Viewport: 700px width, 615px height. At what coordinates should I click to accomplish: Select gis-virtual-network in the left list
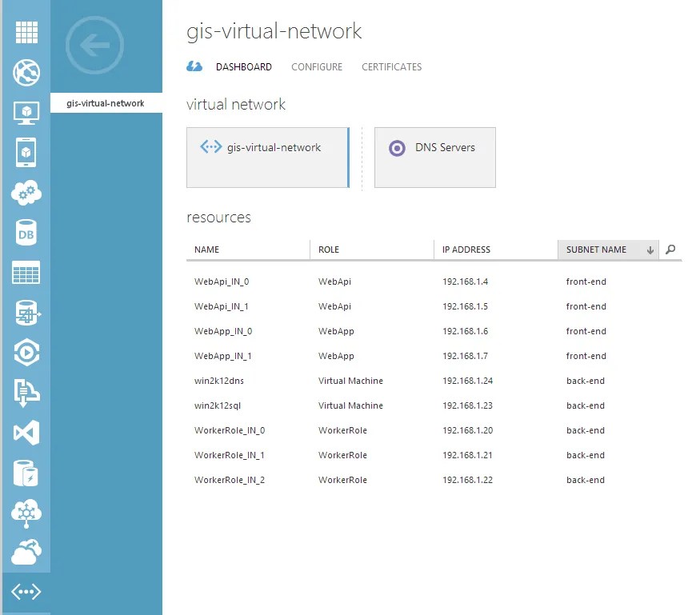pyautogui.click(x=106, y=103)
